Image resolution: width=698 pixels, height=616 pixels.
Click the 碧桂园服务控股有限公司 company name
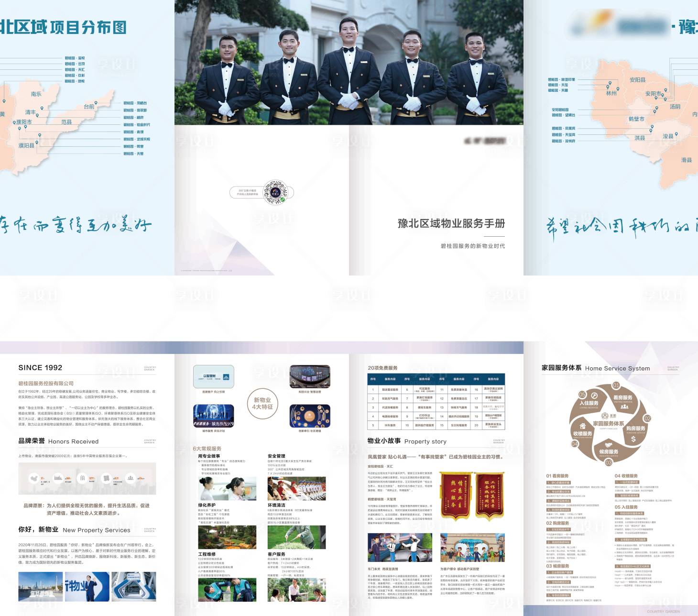coord(46,383)
